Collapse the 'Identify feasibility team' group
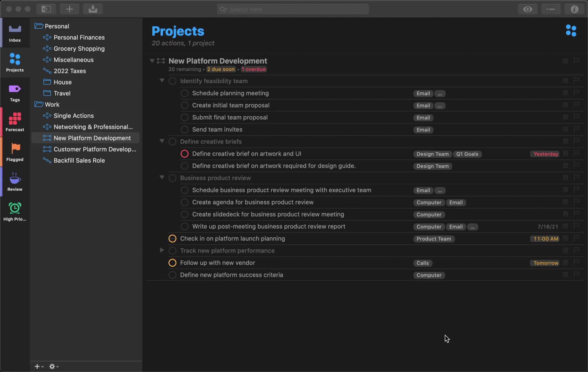The width and height of the screenshot is (588, 372). [162, 81]
